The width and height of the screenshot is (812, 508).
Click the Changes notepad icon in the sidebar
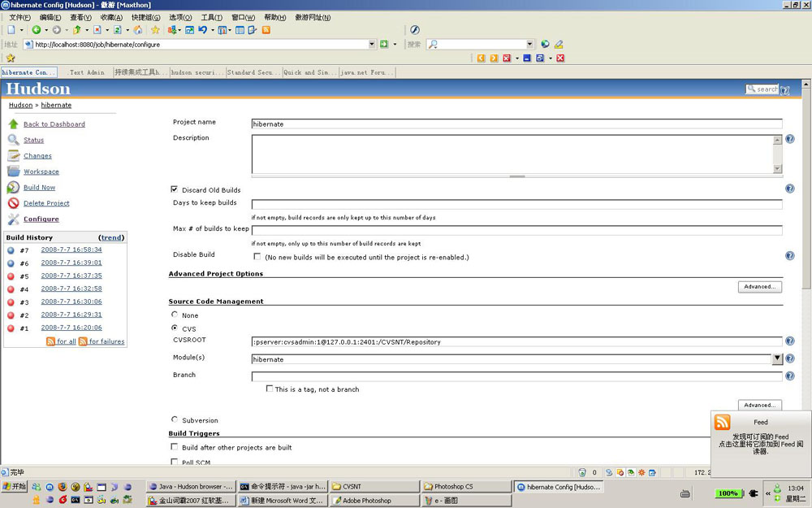[14, 155]
